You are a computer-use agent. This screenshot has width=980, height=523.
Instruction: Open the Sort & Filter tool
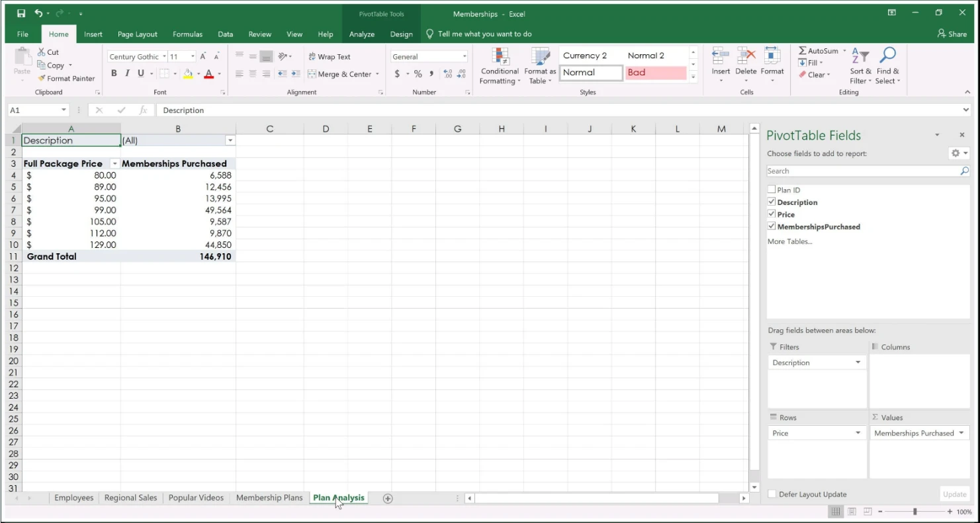point(860,57)
